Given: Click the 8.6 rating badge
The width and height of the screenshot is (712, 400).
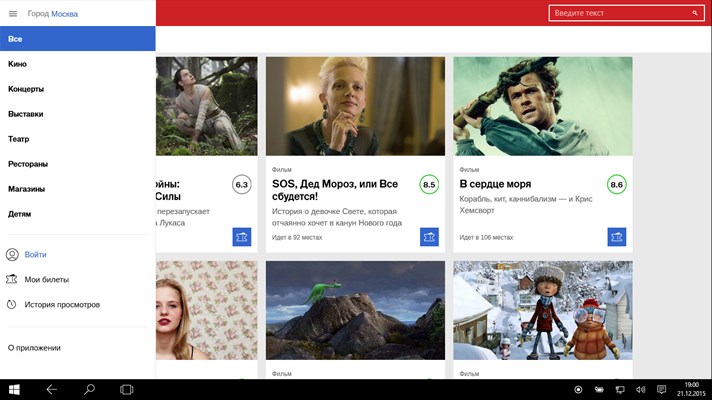Looking at the screenshot, I should pos(617,184).
